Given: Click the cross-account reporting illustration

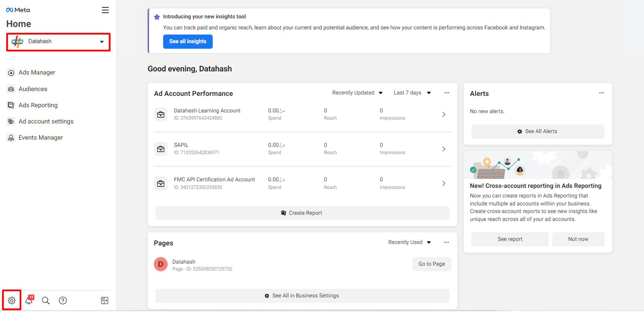Looking at the screenshot, I should 538,165.
